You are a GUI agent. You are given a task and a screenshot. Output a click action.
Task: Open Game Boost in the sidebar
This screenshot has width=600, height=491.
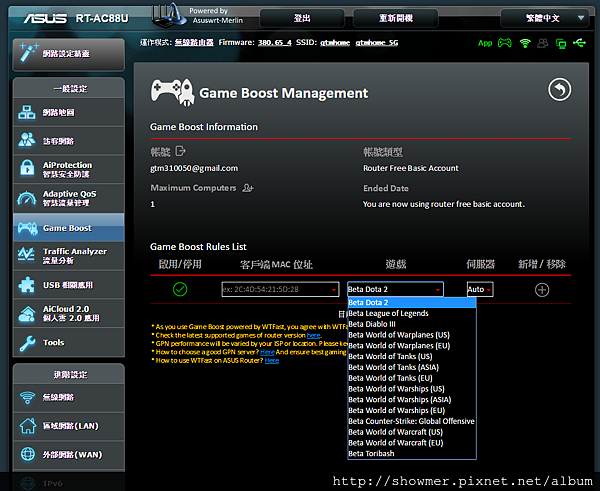[x=68, y=228]
